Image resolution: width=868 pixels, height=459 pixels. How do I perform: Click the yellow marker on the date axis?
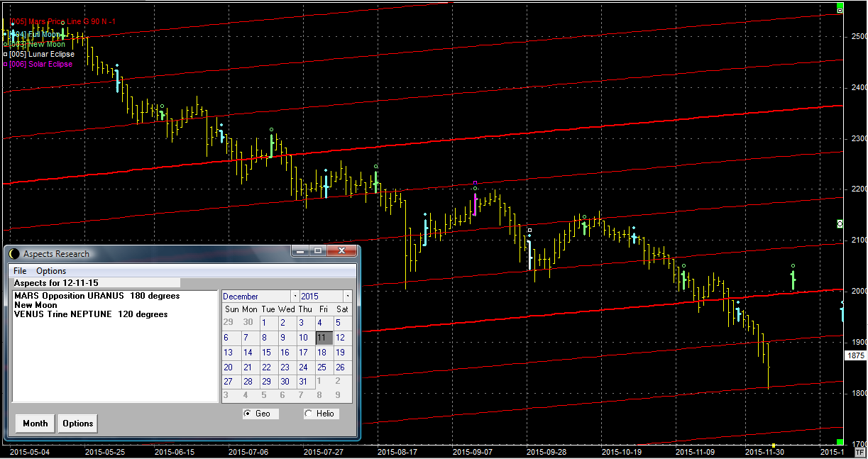(773, 446)
